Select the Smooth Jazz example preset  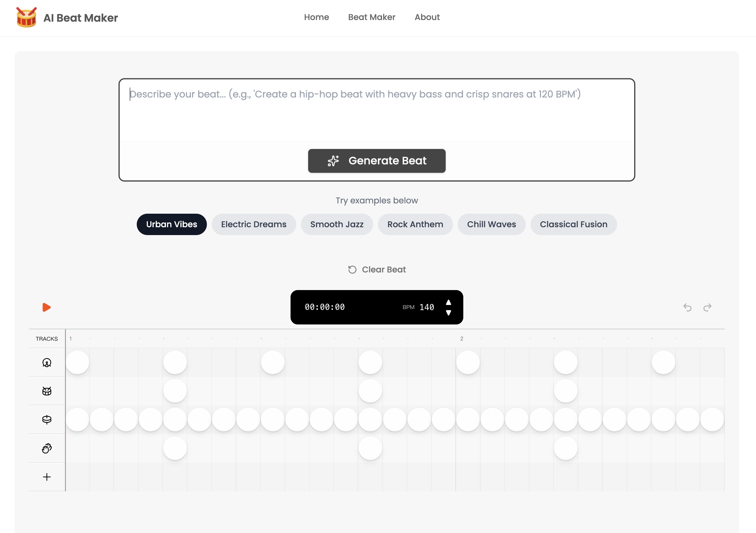click(x=337, y=224)
